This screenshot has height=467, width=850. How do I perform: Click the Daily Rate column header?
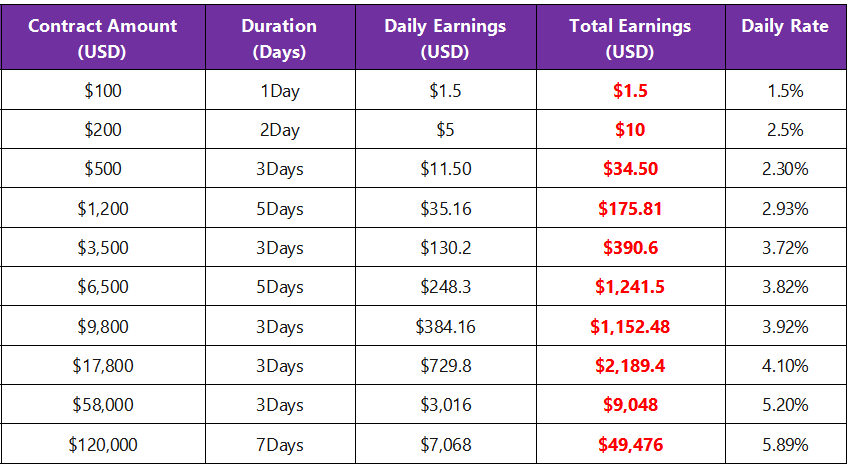click(x=784, y=27)
